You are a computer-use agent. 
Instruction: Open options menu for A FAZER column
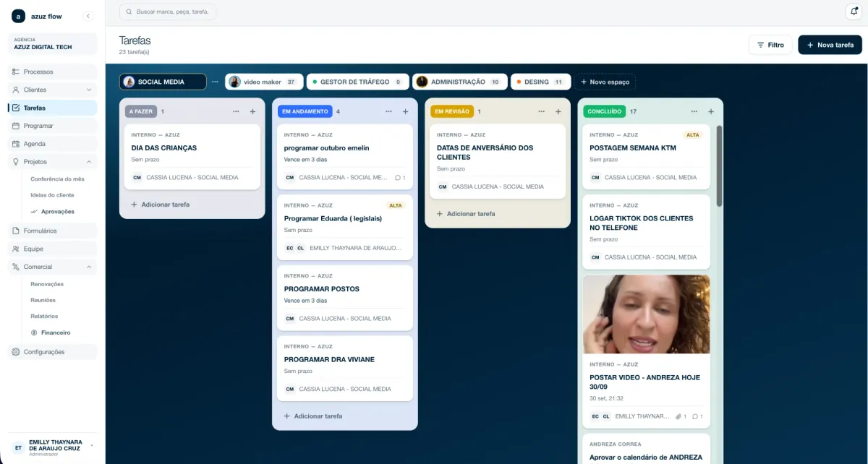click(236, 111)
